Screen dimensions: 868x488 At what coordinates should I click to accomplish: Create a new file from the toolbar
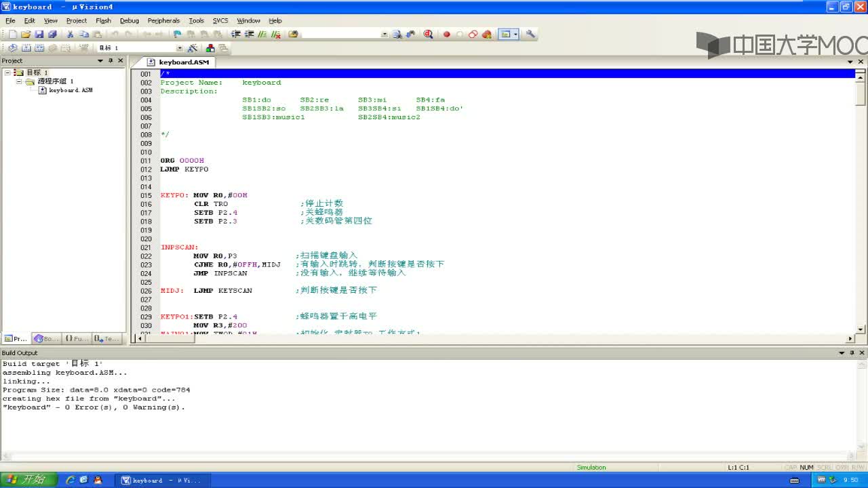[13, 35]
